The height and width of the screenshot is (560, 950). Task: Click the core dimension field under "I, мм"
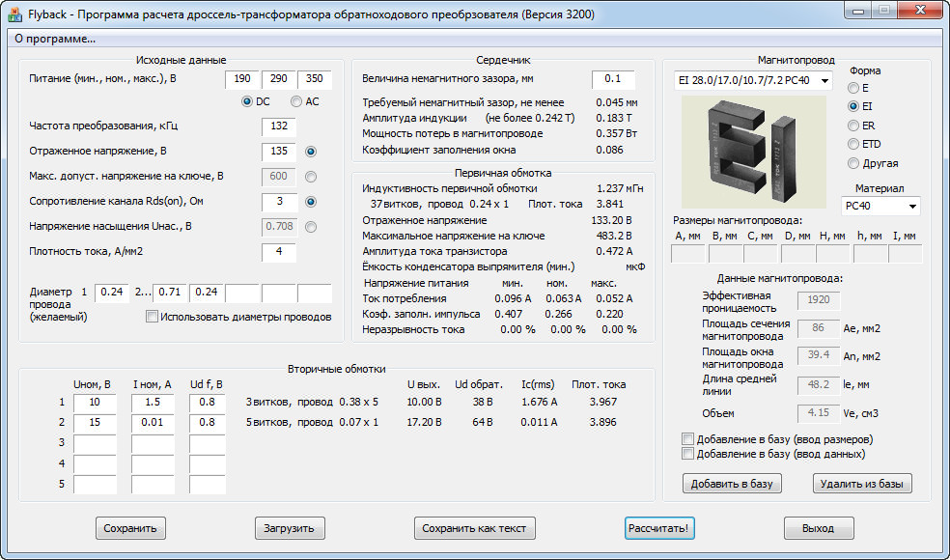tap(906, 254)
